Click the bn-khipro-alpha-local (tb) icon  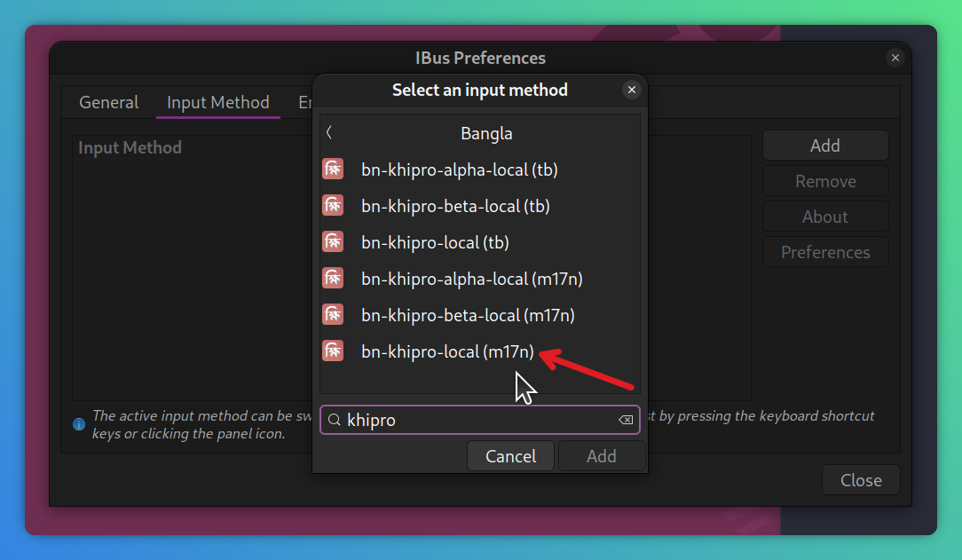coord(333,170)
